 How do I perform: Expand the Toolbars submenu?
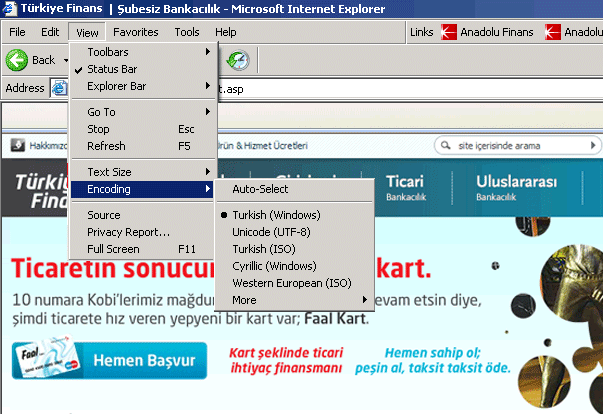142,52
